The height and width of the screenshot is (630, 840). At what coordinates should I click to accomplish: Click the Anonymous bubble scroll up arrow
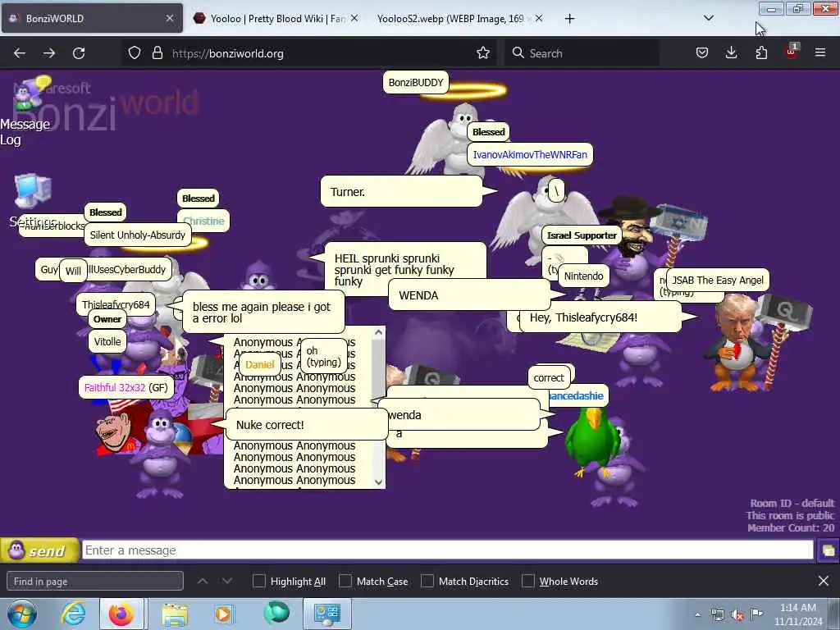(x=379, y=332)
